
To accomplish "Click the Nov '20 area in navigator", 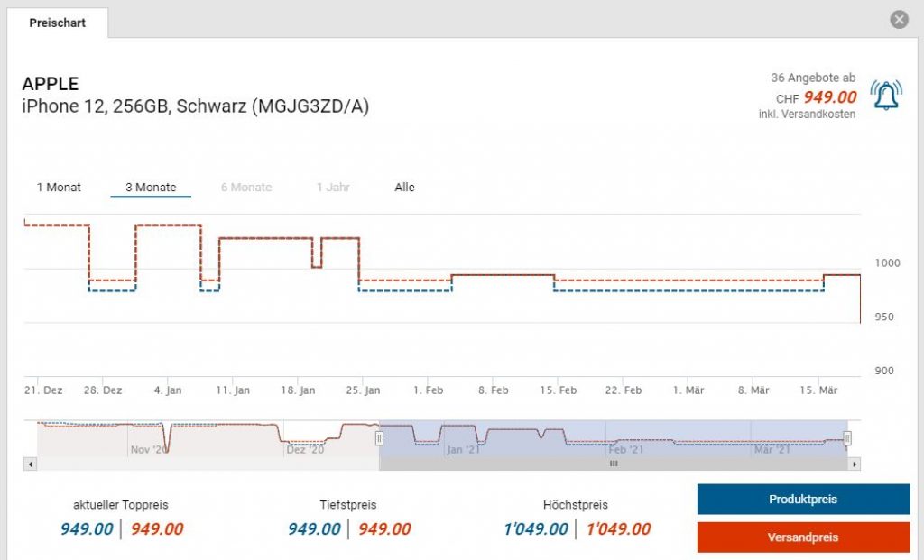I will click(x=149, y=448).
